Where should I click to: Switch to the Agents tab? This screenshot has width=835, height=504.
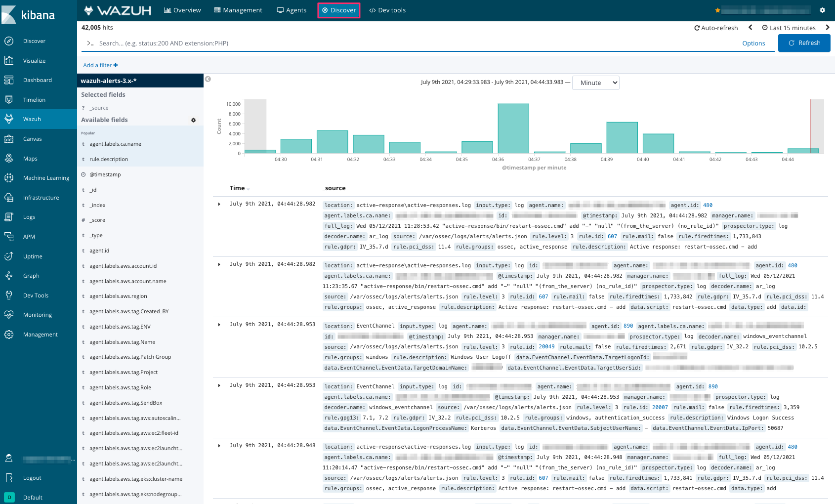pos(292,10)
